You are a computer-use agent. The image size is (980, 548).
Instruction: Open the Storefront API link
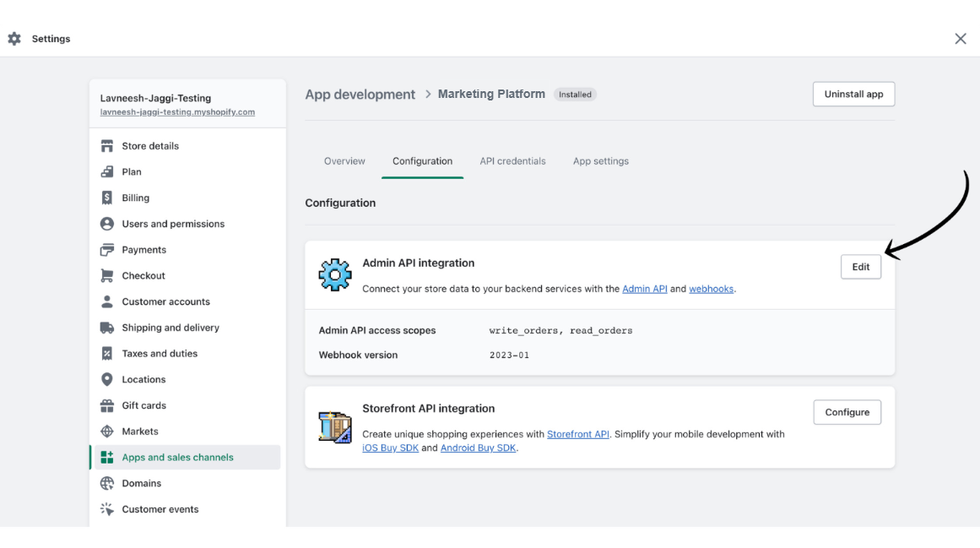pos(578,434)
